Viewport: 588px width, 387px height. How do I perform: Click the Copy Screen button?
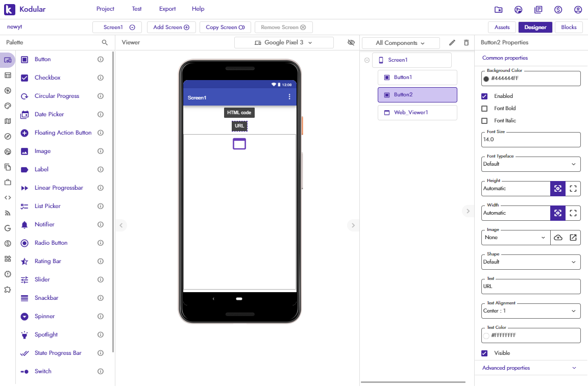point(225,28)
